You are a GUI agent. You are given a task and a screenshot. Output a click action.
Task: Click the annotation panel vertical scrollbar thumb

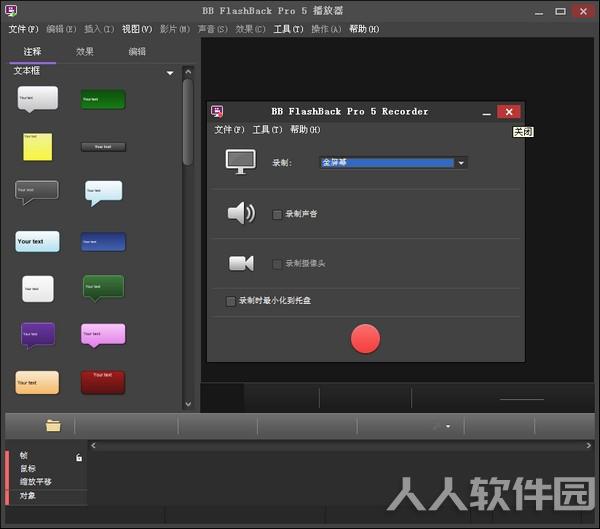[x=188, y=122]
